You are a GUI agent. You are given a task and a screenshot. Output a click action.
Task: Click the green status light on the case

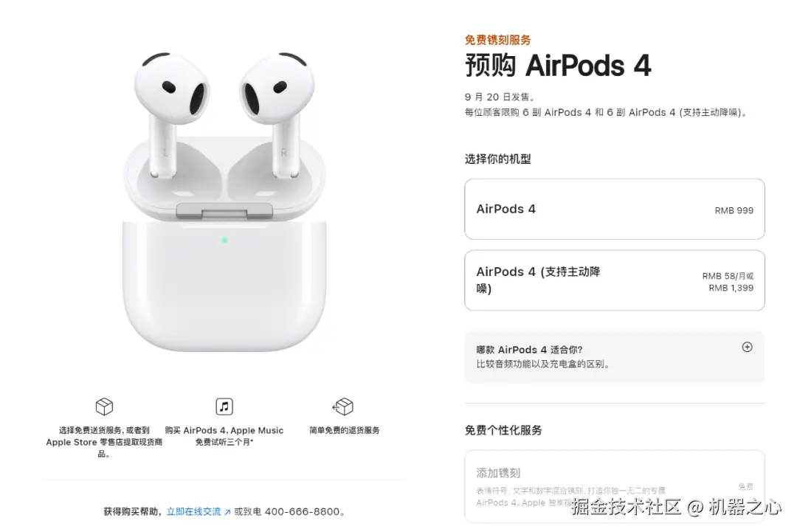point(224,240)
